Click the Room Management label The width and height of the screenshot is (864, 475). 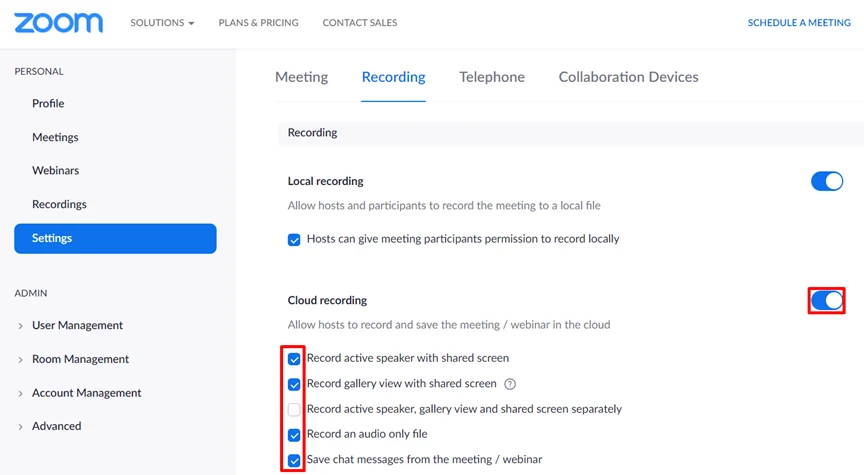(x=80, y=359)
